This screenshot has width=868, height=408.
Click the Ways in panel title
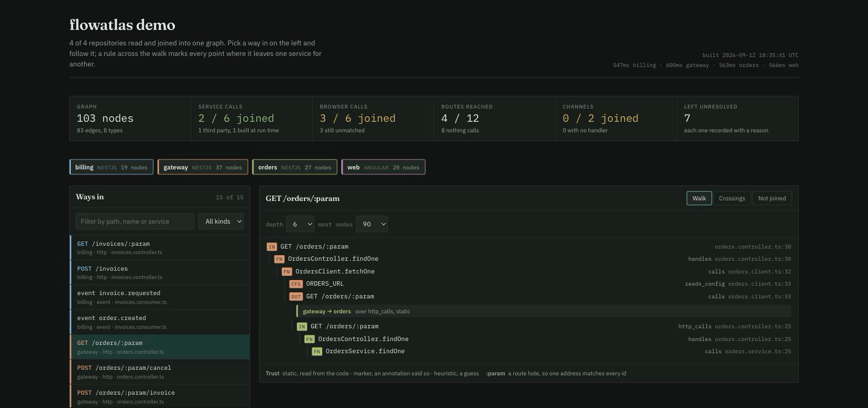click(x=90, y=197)
